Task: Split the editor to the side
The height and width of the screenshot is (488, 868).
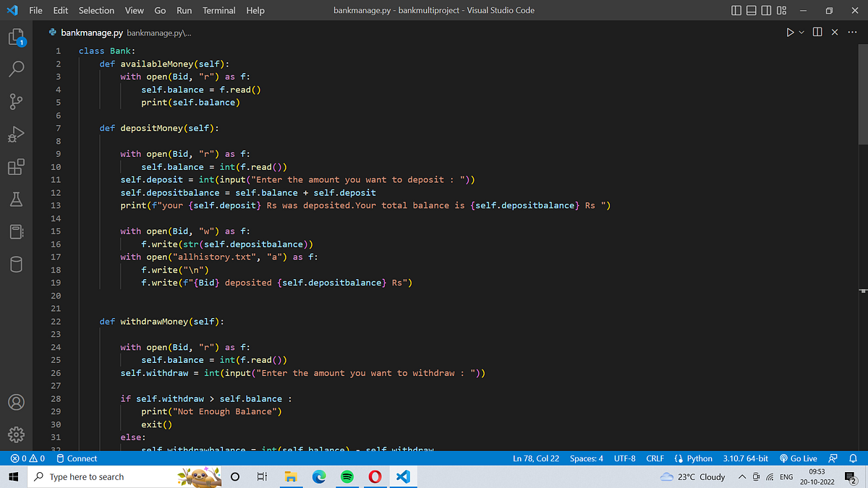Action: click(x=818, y=32)
